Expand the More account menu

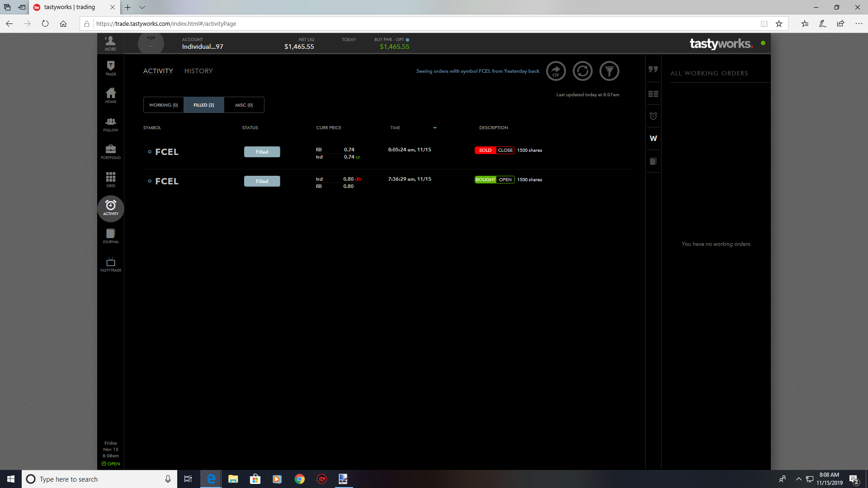(x=111, y=43)
